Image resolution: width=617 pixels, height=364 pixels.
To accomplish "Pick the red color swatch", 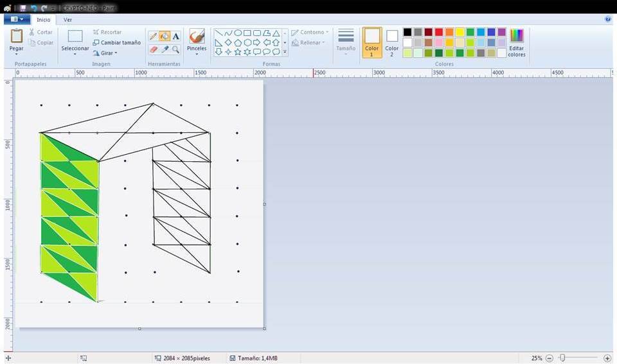I will (x=439, y=32).
